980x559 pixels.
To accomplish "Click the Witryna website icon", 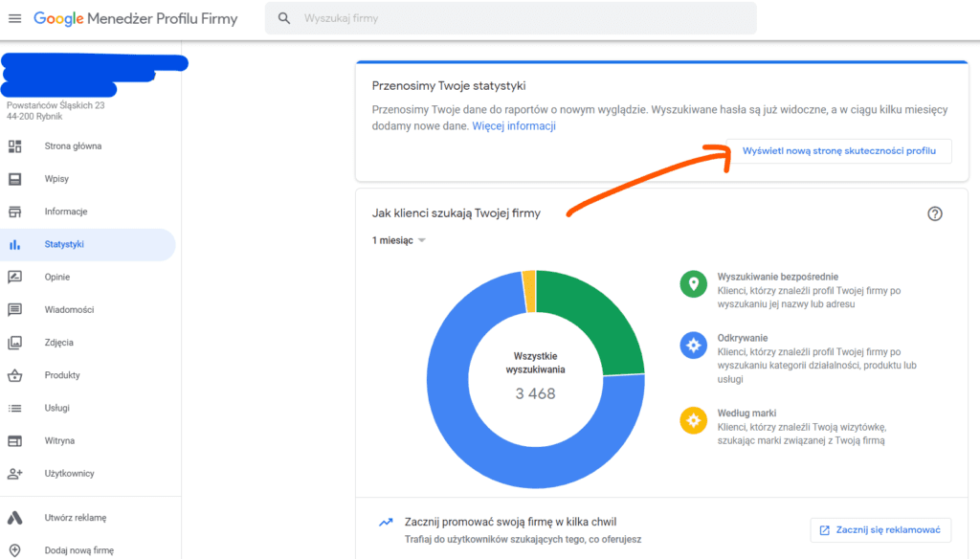I will click(x=14, y=441).
